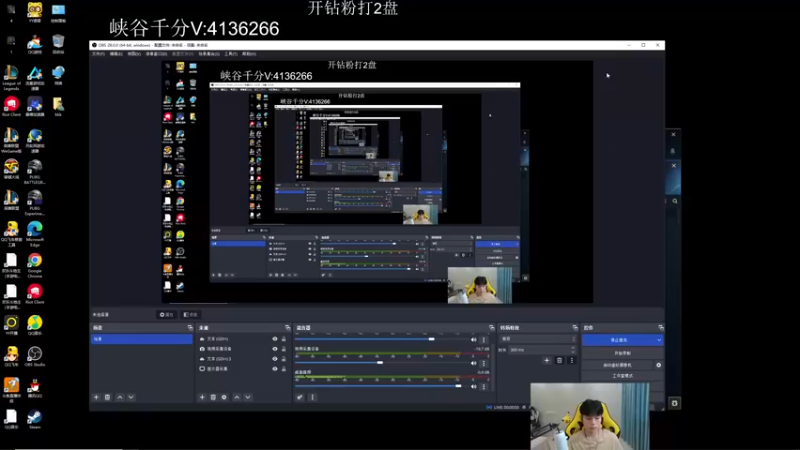Undock the 混音器 panel
800x450 pixels.
coord(492,328)
